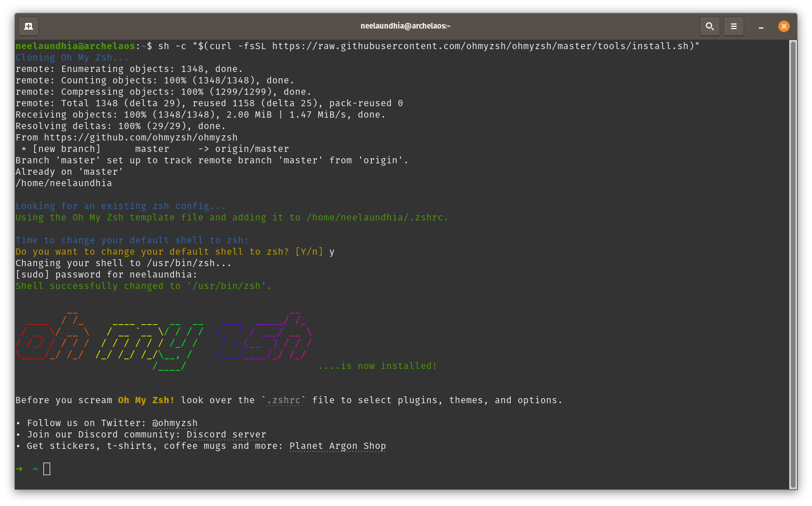812x506 pixels.
Task: Click the block cursor at the prompt
Action: [x=47, y=469]
